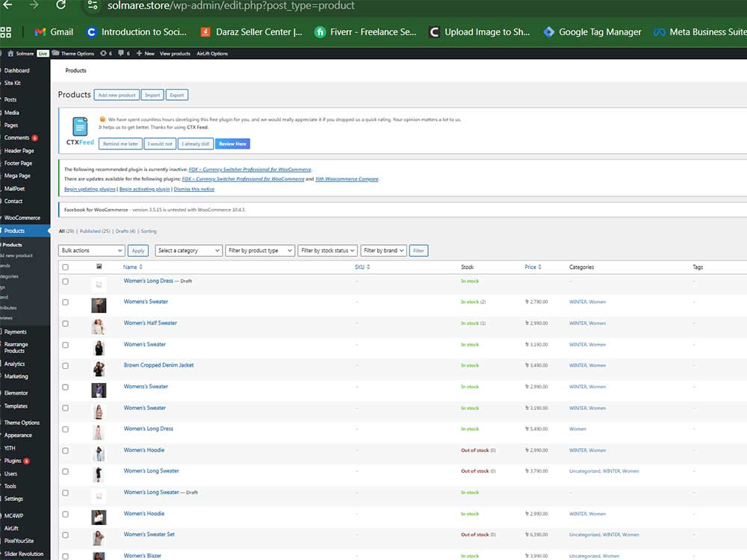
Task: Show Drafts (4) products tab
Action: tap(125, 231)
